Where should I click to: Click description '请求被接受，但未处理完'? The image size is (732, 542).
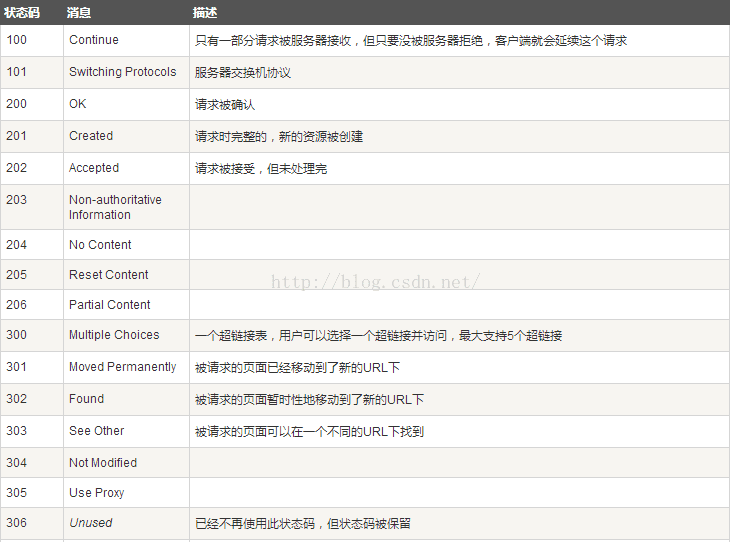261,169
